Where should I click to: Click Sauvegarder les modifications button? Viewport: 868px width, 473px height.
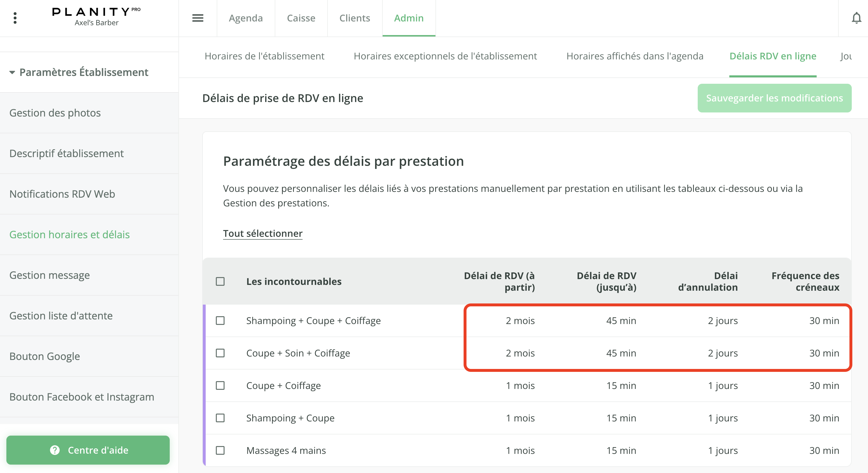pyautogui.click(x=774, y=98)
